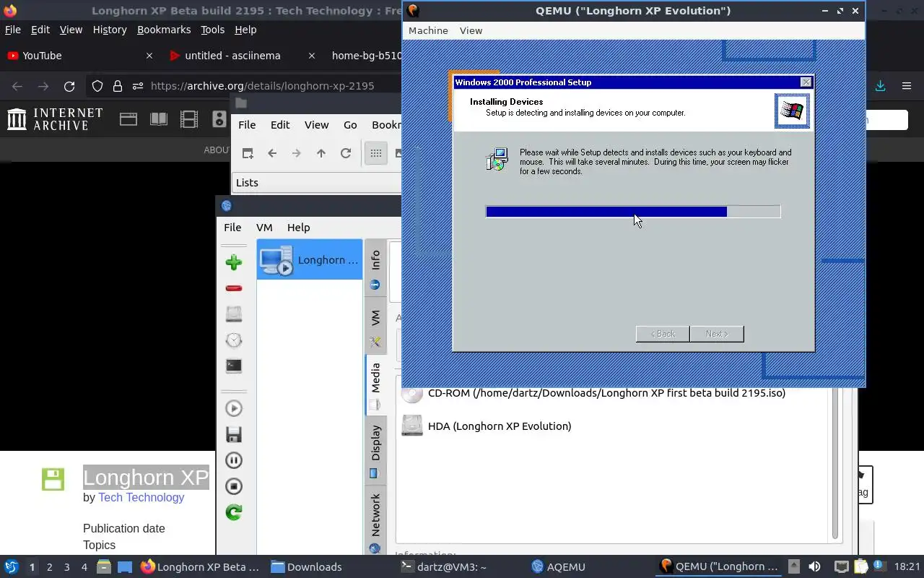924x578 pixels.
Task: Click the shield tracking protection icon
Action: [97, 86]
